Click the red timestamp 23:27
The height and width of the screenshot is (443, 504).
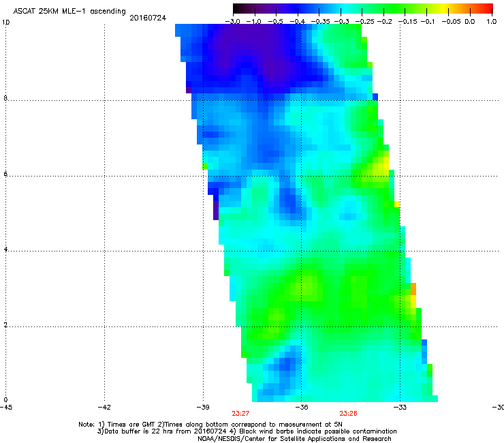240,414
